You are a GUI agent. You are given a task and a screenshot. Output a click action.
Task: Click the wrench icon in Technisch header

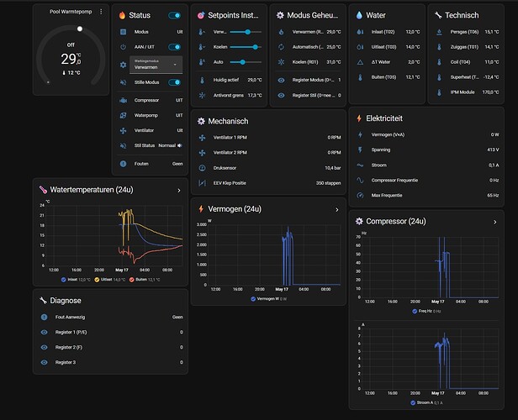coord(438,15)
